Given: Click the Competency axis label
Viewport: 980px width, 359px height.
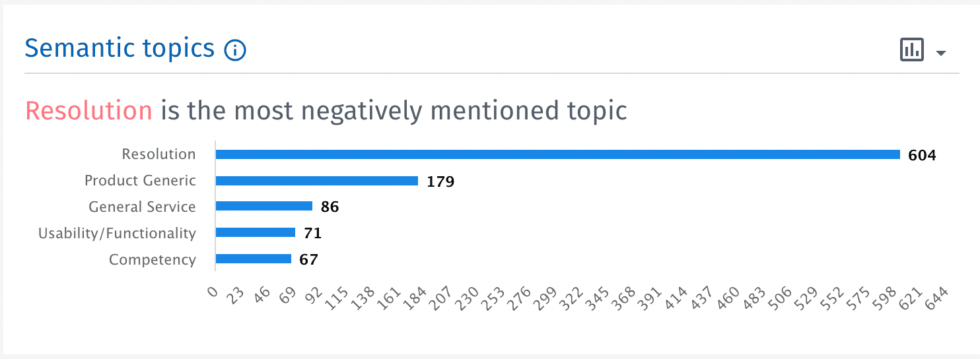Looking at the screenshot, I should (153, 259).
